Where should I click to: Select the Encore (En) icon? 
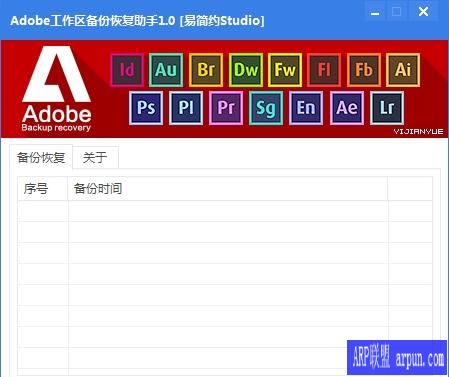click(306, 108)
